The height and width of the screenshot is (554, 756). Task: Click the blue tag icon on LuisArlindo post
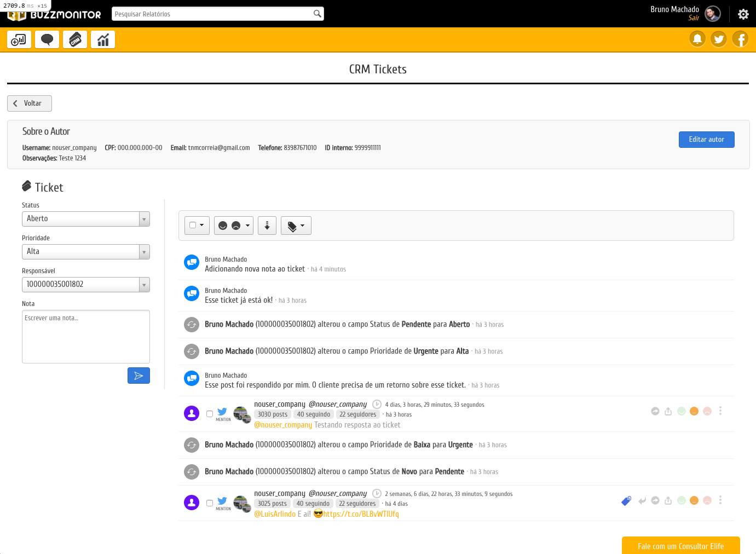click(626, 501)
